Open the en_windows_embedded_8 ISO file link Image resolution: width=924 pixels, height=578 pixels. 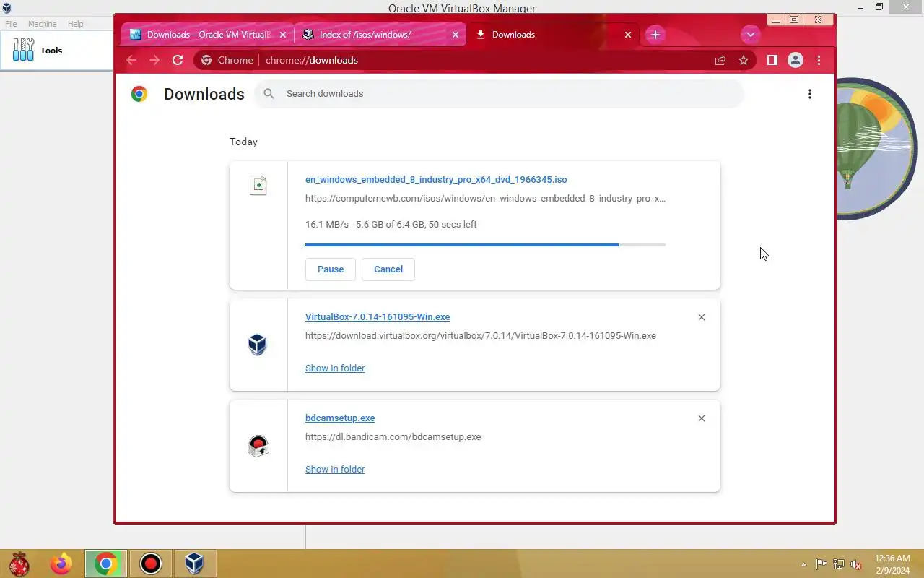436,180
